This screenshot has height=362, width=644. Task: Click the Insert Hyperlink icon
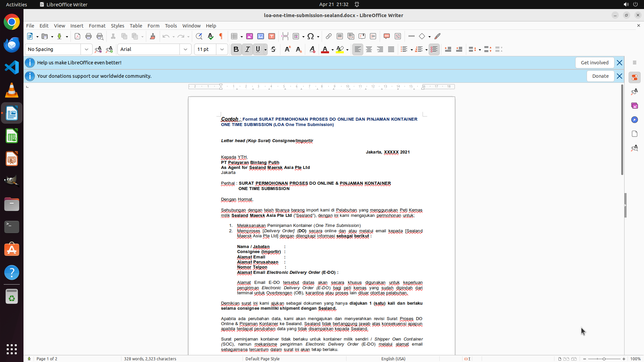pyautogui.click(x=329, y=36)
